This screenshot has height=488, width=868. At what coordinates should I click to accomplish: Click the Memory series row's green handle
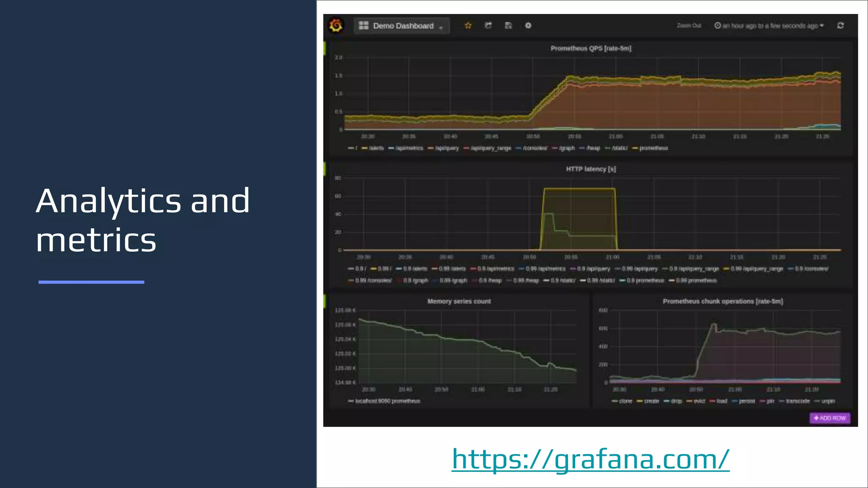click(x=325, y=301)
